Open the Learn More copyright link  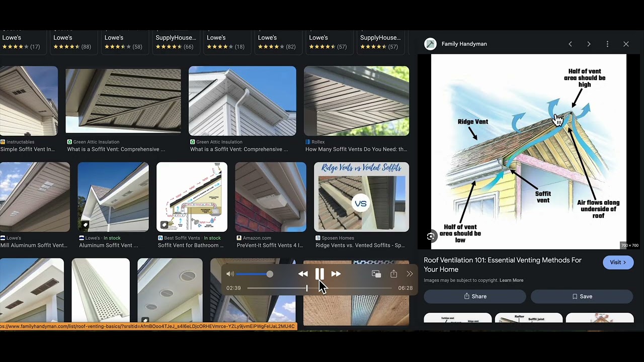click(511, 280)
